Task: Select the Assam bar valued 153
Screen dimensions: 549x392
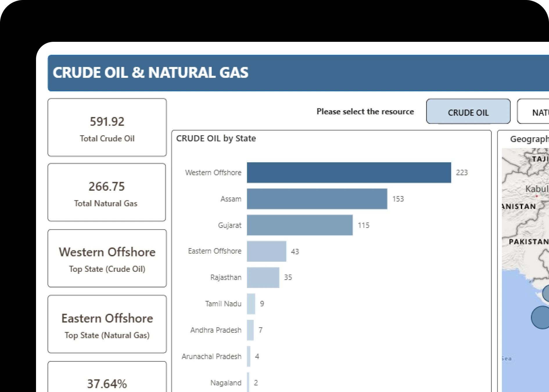Action: pos(317,199)
